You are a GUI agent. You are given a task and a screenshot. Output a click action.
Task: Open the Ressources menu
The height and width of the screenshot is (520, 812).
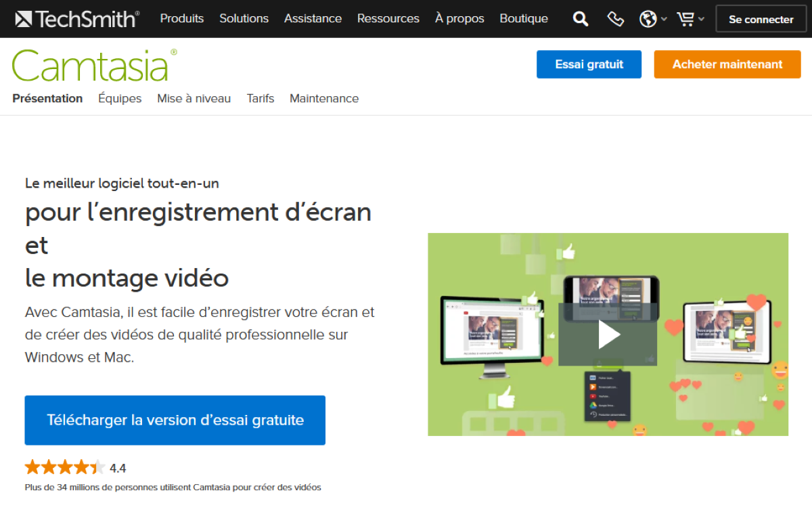tap(388, 19)
